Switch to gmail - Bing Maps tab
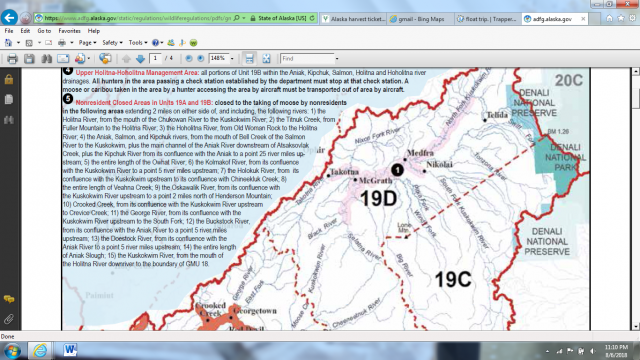The image size is (640, 360). 420,19
